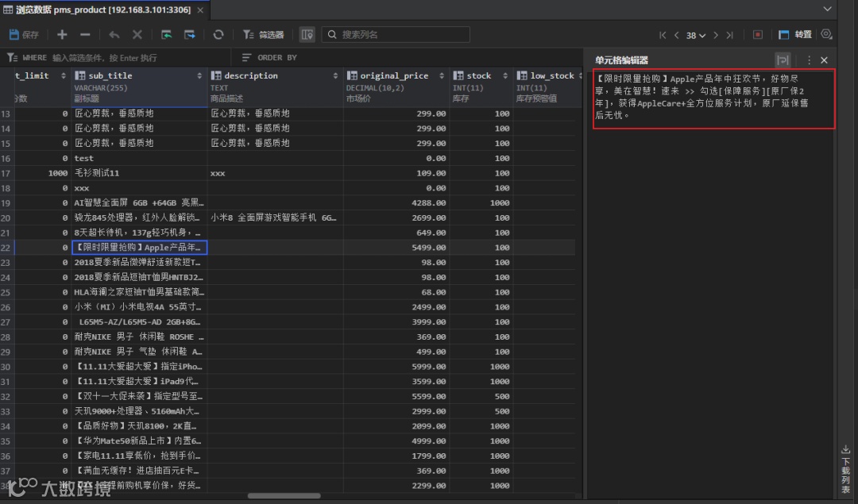
Task: Toggle the column locator icon
Action: click(307, 34)
